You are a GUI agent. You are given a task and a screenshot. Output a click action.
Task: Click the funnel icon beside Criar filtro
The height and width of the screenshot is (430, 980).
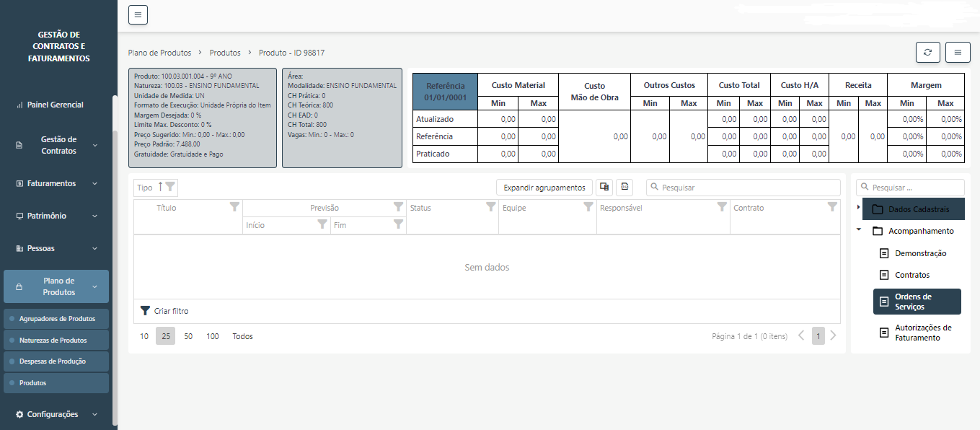tap(145, 311)
